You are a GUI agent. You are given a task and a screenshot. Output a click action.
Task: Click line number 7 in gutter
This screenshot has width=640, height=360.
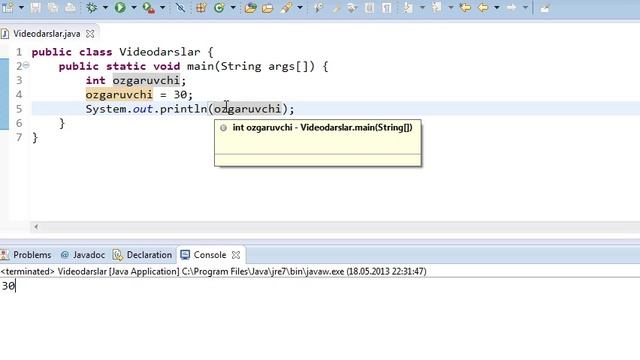point(19,137)
